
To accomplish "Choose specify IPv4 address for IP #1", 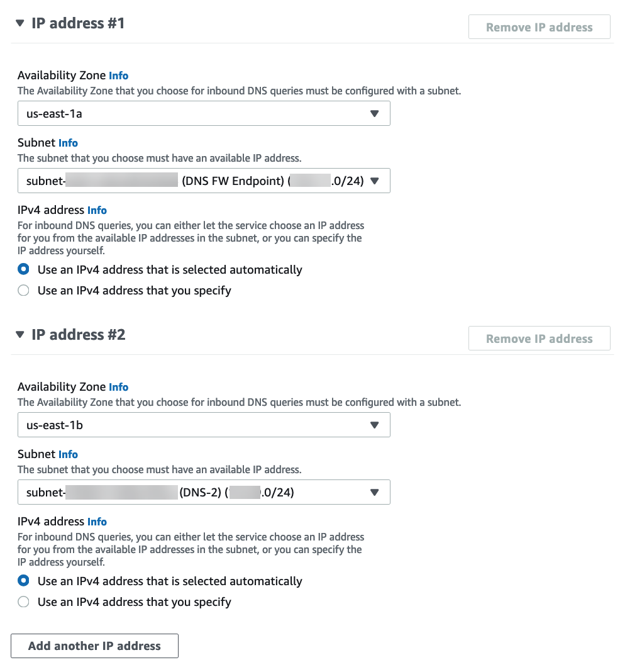I will [x=24, y=291].
